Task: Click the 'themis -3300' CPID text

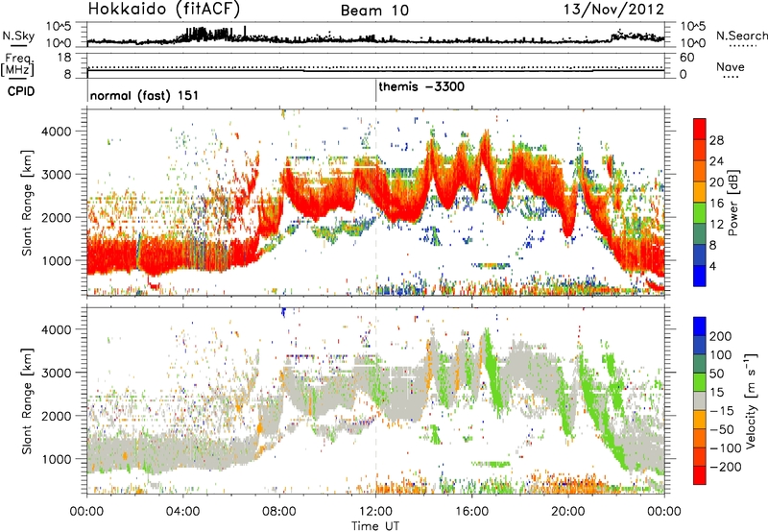Action: pyautogui.click(x=421, y=86)
